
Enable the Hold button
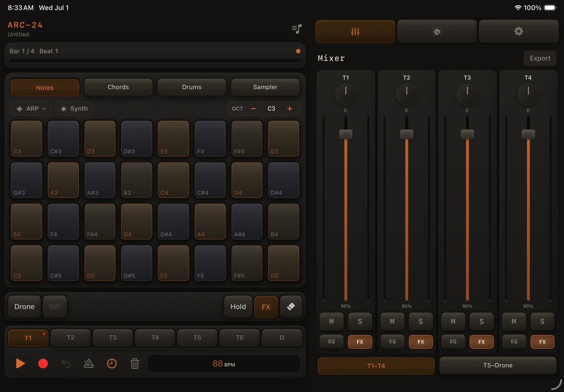(x=238, y=306)
